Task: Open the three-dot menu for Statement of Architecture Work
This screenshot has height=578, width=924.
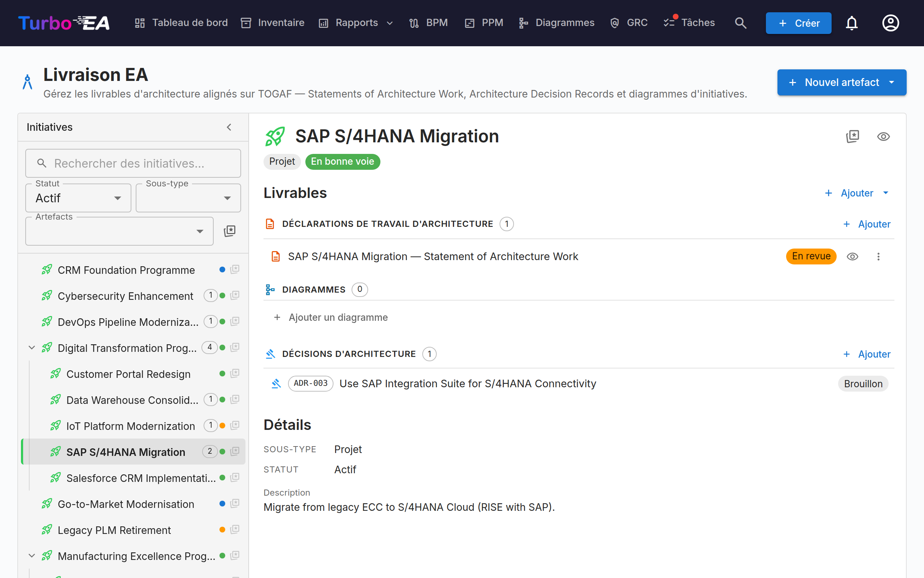Action: tap(878, 256)
